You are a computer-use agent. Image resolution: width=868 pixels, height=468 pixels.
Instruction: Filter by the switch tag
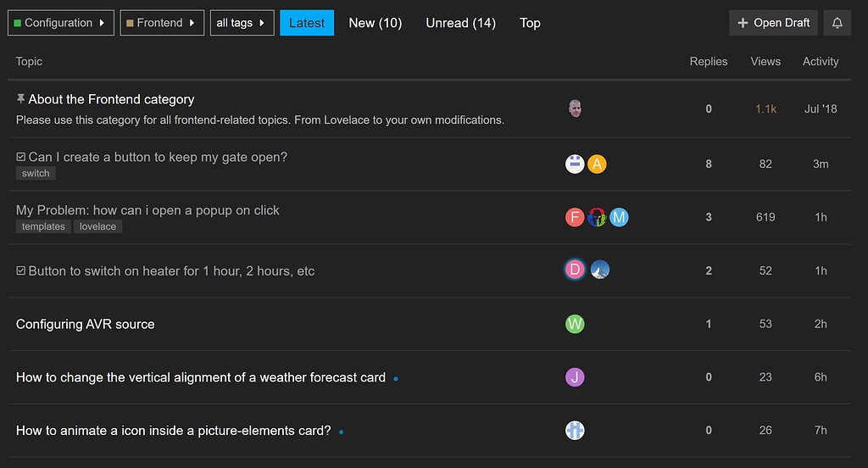tap(36, 173)
